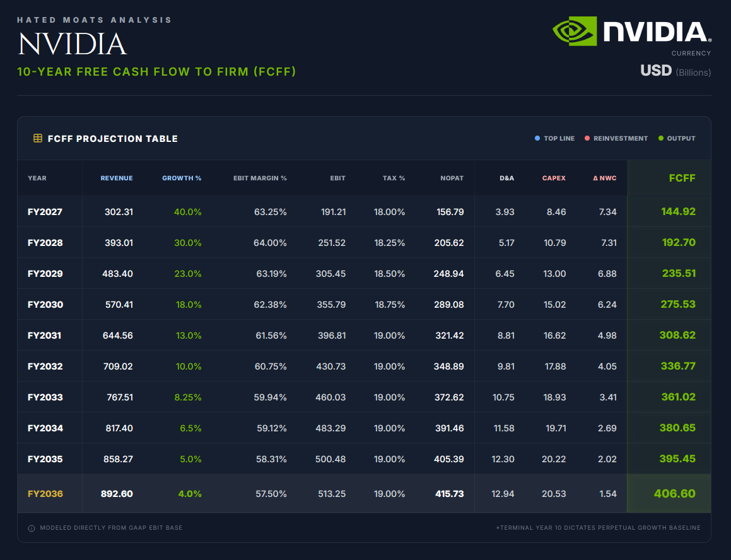Click the FY2031 row label
The image size is (731, 560).
(44, 335)
